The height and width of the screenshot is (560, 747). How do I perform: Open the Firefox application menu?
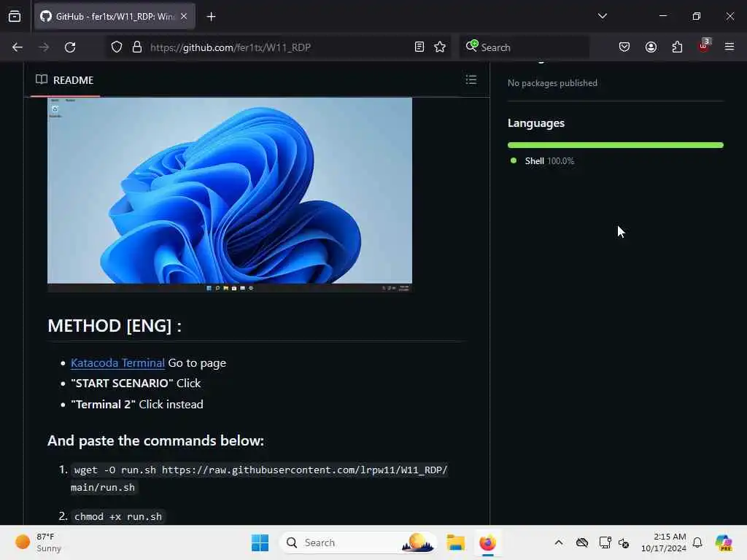coord(729,47)
